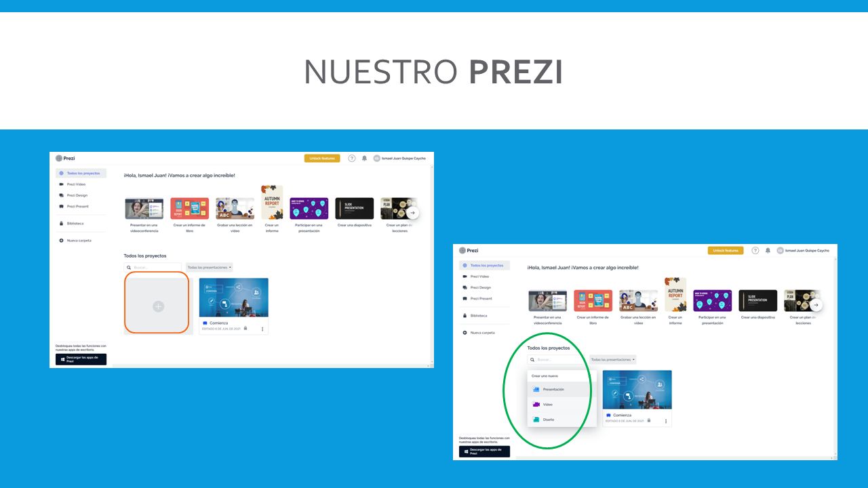Click the next-arrow carousel button in left screenshot
Viewport: 868px width, 488px height.
point(412,213)
